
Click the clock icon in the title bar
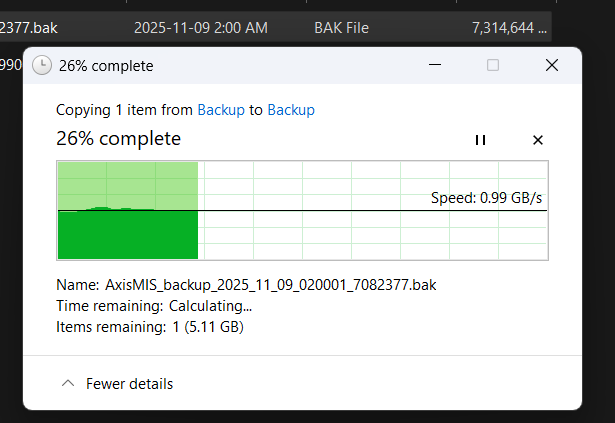coord(42,66)
